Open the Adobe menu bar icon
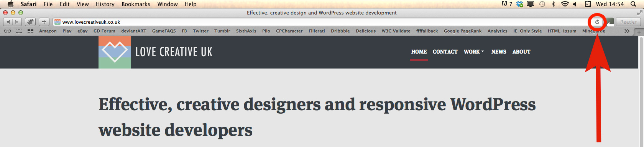Viewport: 644px width, 147px height. point(507,4)
